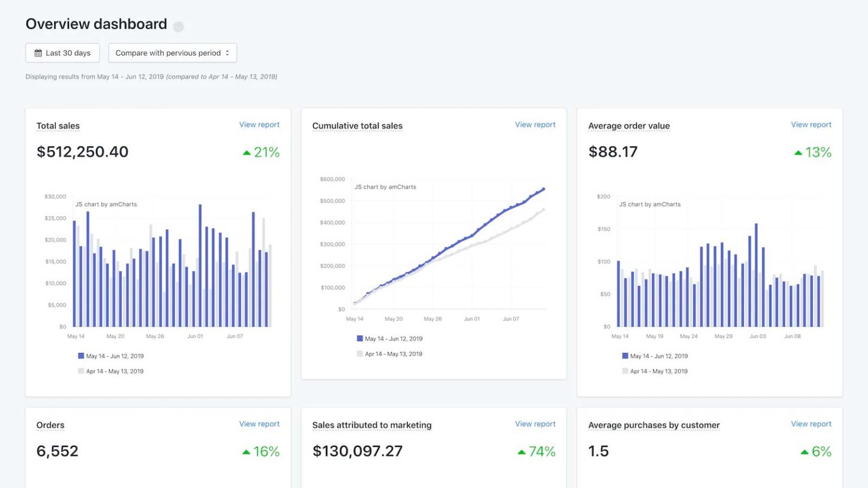The image size is (868, 488).
Task: Click the green up-arrow beside 21%
Action: point(247,152)
